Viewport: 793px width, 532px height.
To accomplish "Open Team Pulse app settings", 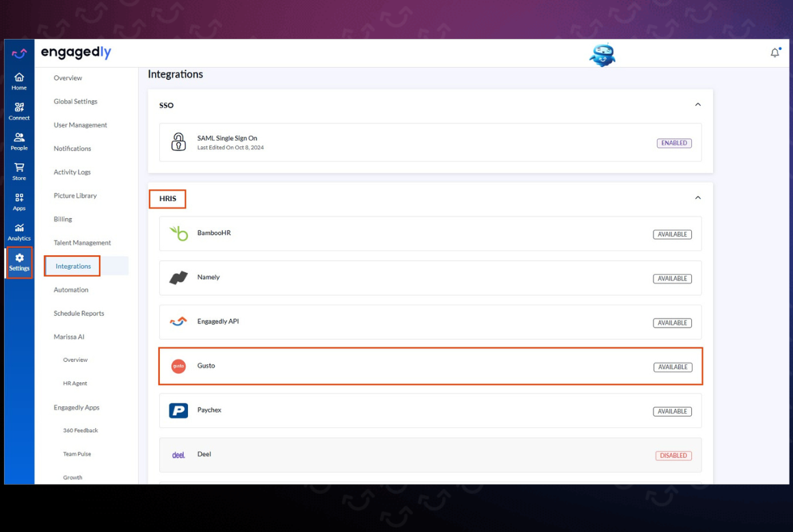I will coord(77,454).
